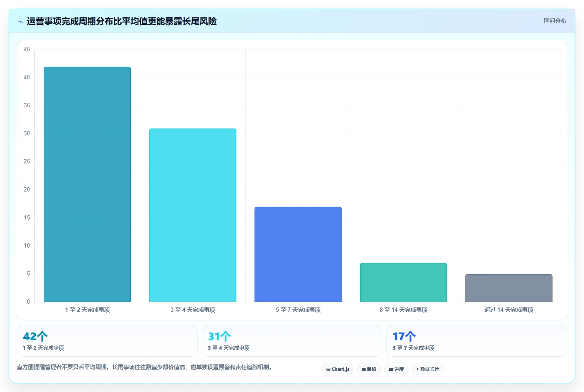Click the axis label 8 至 14 天完成事项

pyautogui.click(x=403, y=310)
